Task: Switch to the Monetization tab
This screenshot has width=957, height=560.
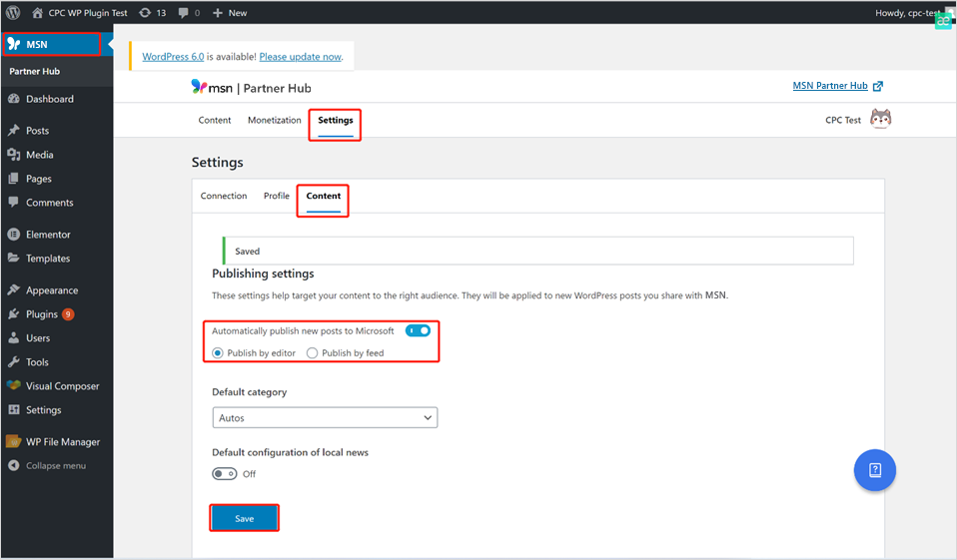Action: pos(274,121)
